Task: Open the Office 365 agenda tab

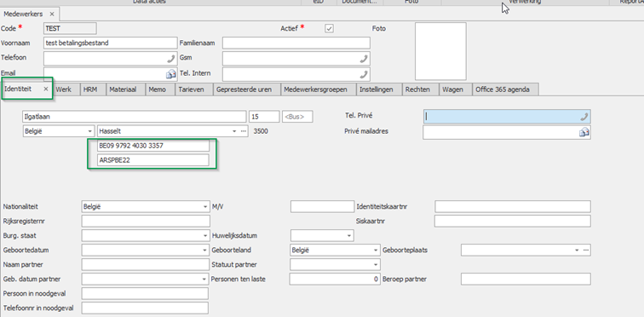Action: [505, 89]
